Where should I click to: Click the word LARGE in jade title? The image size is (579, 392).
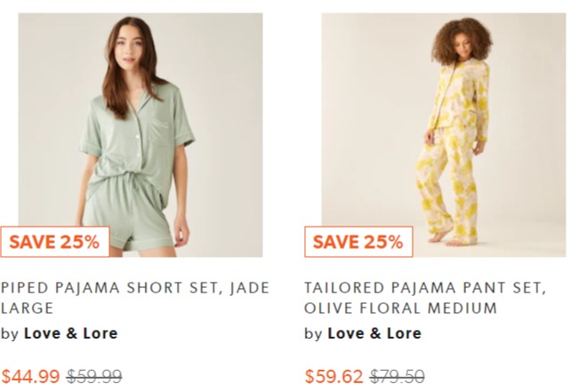[27, 308]
